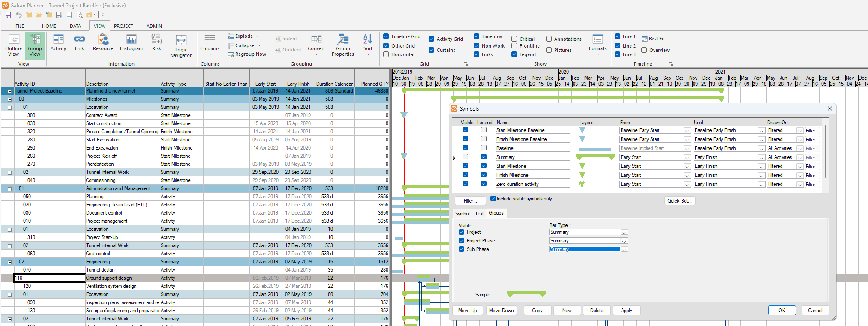Click Move Down in Symbols dialog
This screenshot has width=868, height=326.
tap(501, 311)
